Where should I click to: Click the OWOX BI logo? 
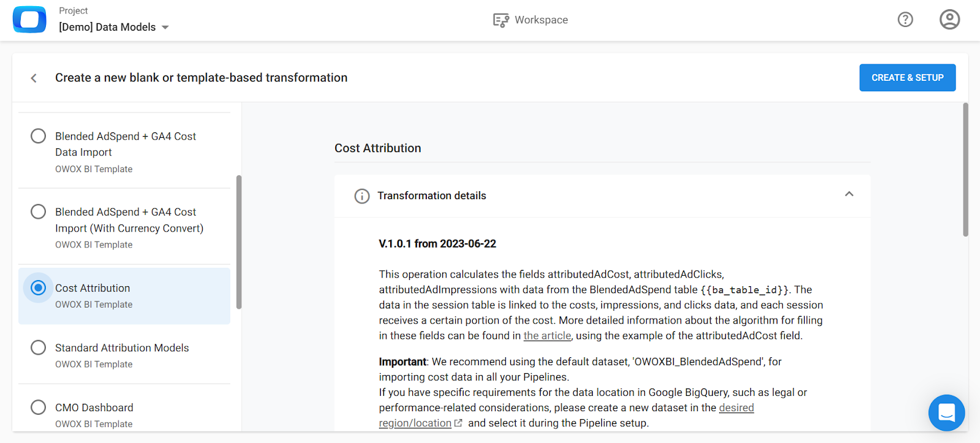coord(29,19)
